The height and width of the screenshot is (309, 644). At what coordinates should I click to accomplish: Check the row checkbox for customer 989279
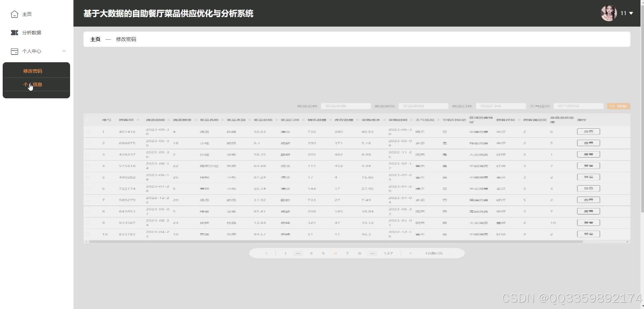click(88, 200)
